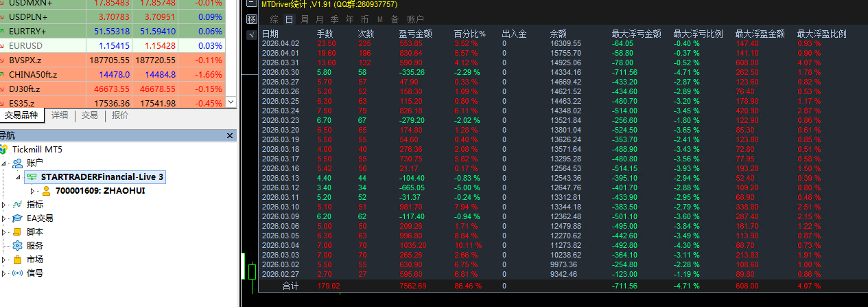Close the navigator panel with the X
This screenshot has height=307, width=868.
click(231, 135)
